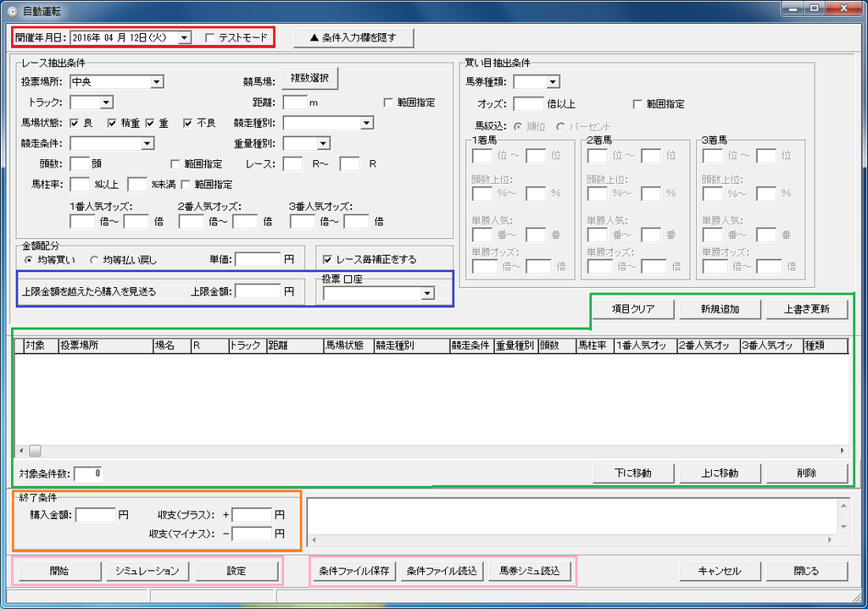Click the 馬場状態 column header
This screenshot has width=868, height=609.
(348, 346)
